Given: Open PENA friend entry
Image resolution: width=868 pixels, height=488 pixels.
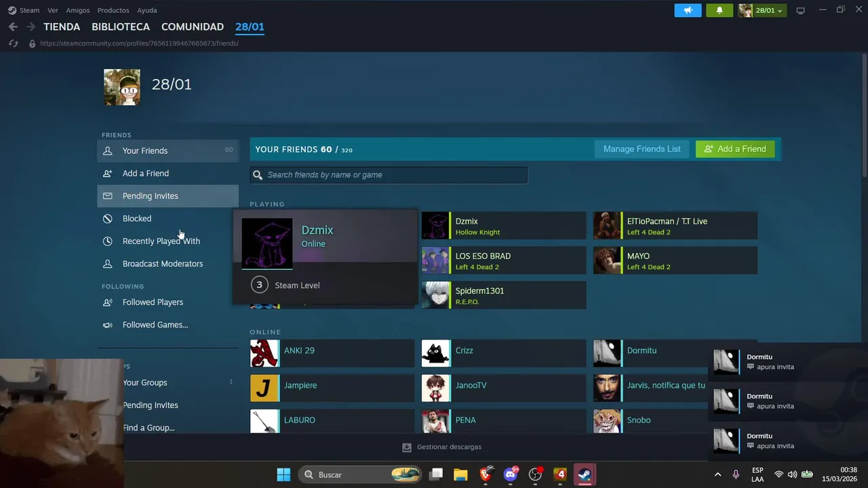Looking at the screenshot, I should click(x=504, y=421).
